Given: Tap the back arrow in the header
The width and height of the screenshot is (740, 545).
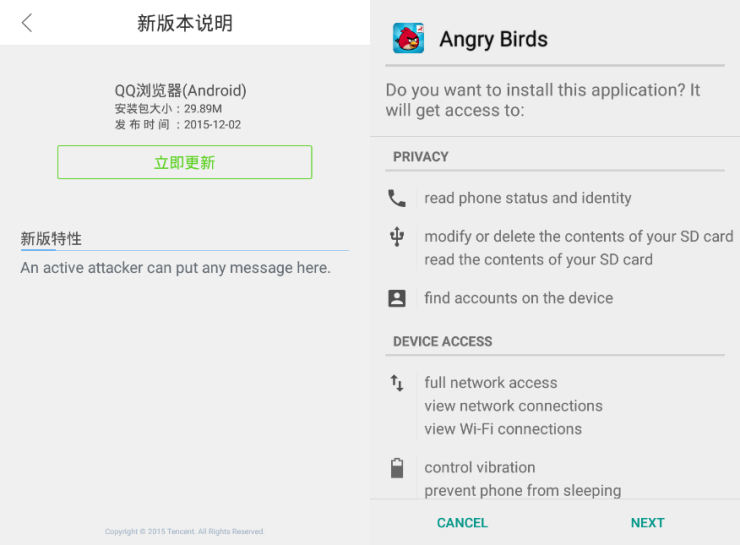Looking at the screenshot, I should 27,23.
